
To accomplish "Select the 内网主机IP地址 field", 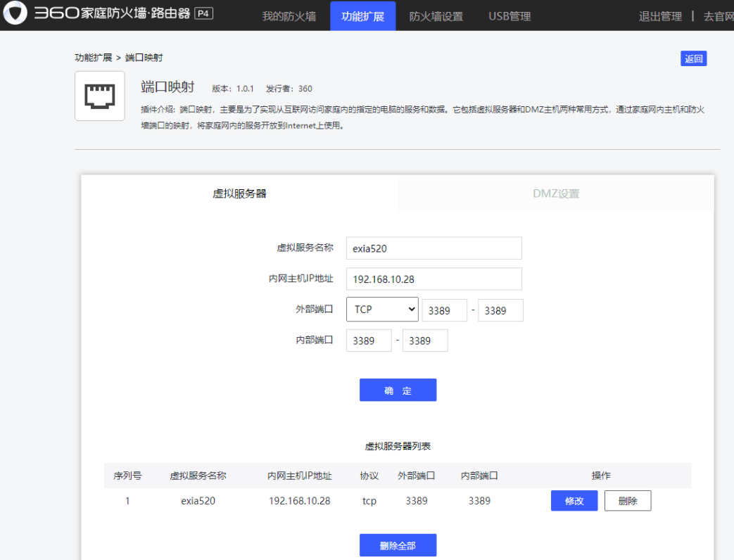I will [x=434, y=279].
